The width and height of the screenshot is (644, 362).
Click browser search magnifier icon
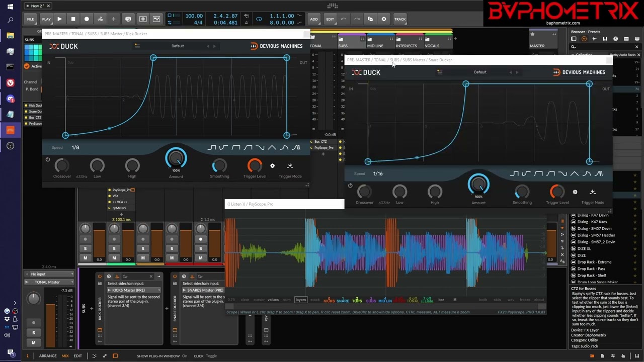[573, 47]
